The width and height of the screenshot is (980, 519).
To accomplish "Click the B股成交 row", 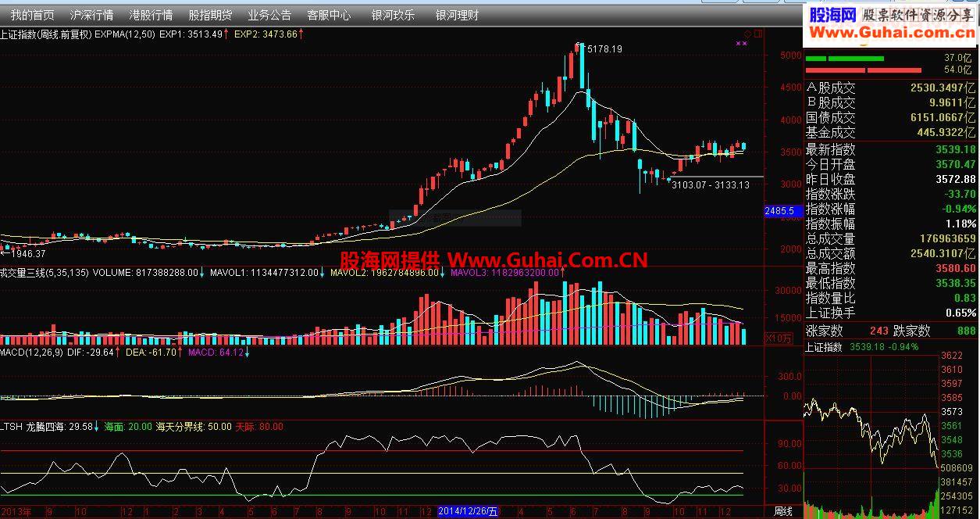I will [891, 102].
